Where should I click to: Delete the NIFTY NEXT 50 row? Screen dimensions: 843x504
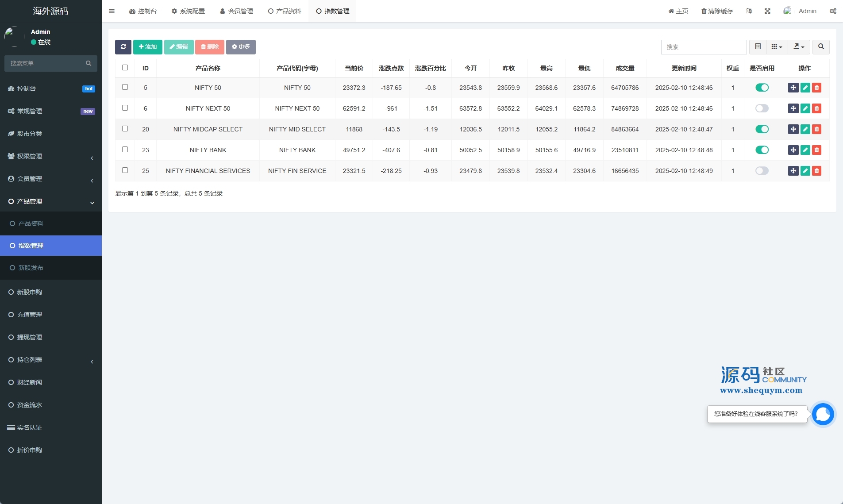coord(816,108)
